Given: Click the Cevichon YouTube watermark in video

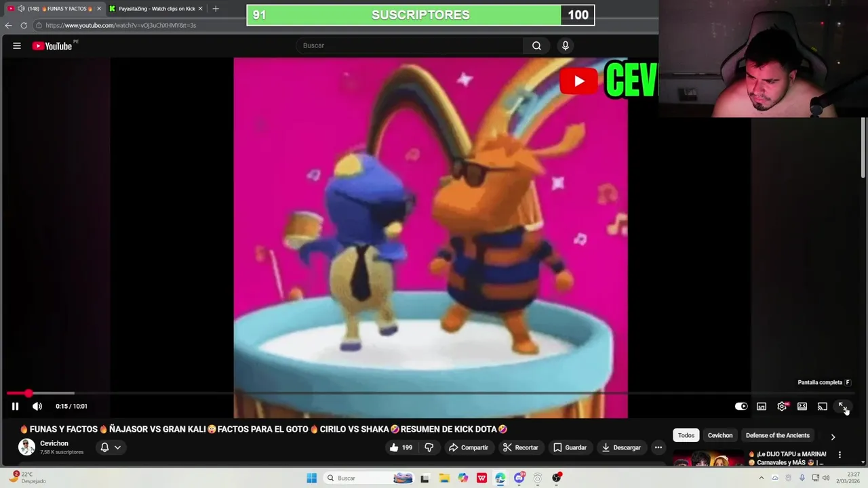Looking at the screenshot, I should pyautogui.click(x=608, y=81).
